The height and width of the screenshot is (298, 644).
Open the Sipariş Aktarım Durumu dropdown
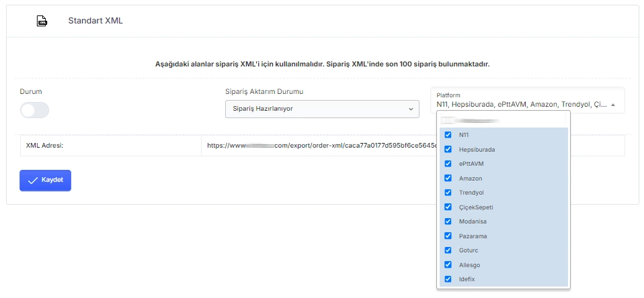322,109
